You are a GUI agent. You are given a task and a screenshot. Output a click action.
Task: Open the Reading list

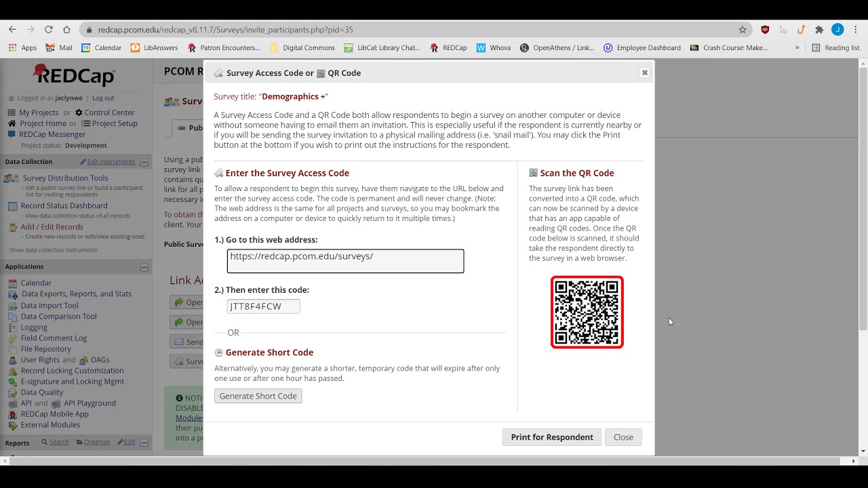click(835, 48)
